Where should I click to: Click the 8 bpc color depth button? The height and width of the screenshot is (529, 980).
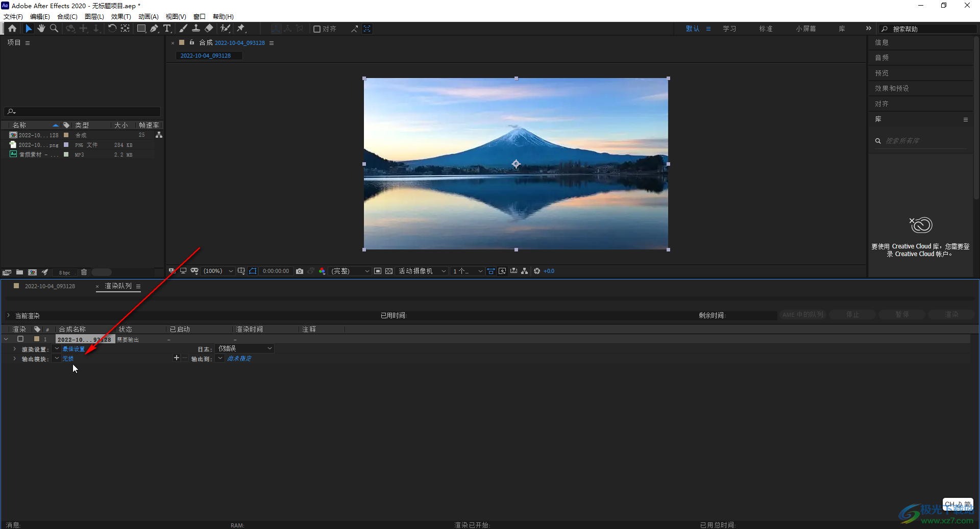click(x=65, y=273)
